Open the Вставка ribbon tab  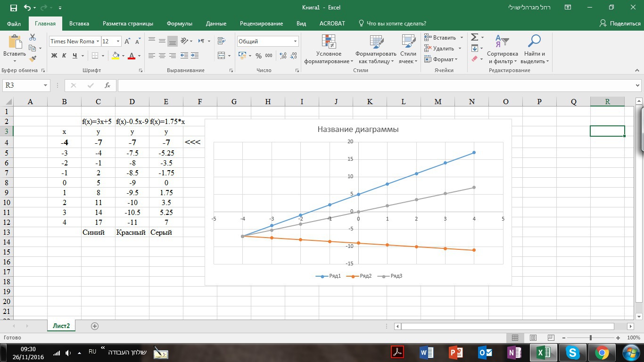(79, 24)
